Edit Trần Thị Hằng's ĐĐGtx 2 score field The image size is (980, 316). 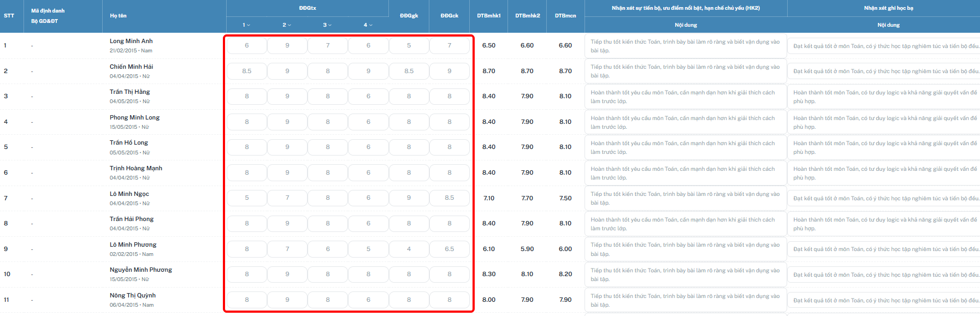click(x=287, y=96)
